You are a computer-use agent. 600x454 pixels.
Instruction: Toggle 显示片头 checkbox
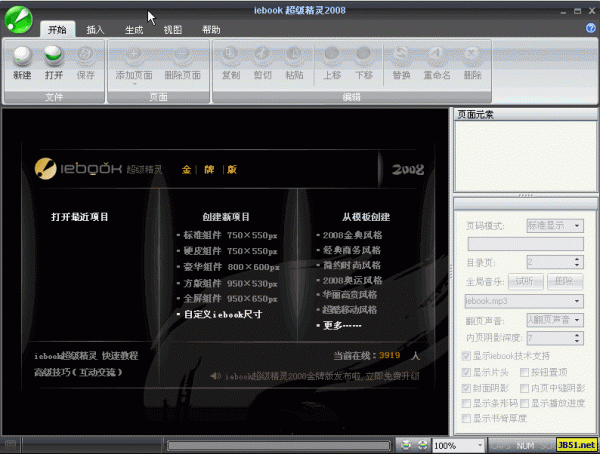tap(466, 372)
